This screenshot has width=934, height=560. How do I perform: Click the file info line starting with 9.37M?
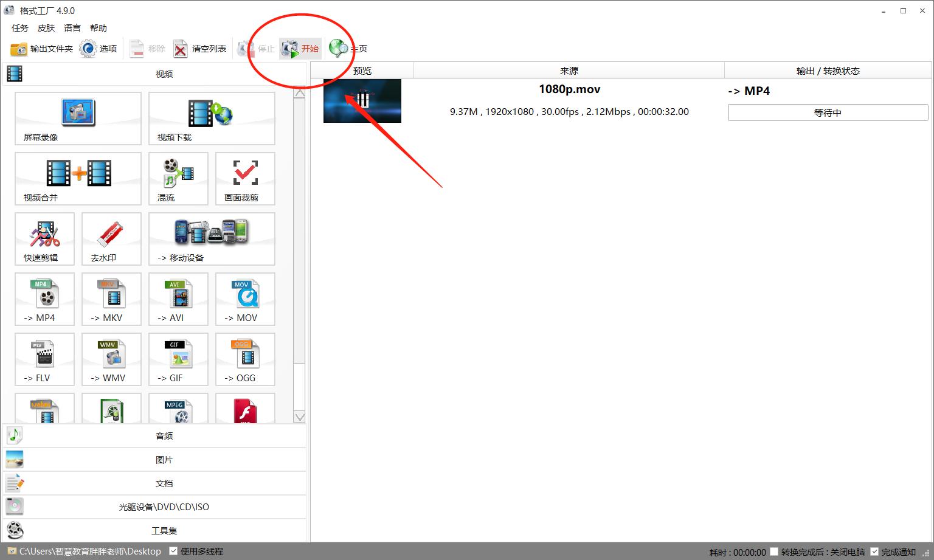pyautogui.click(x=569, y=112)
